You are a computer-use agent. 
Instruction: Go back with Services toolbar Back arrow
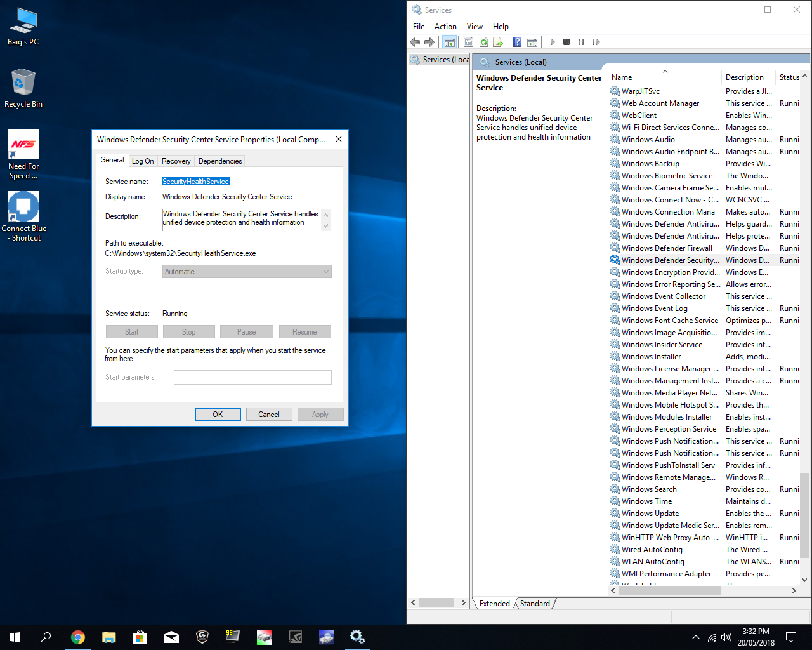tap(415, 42)
